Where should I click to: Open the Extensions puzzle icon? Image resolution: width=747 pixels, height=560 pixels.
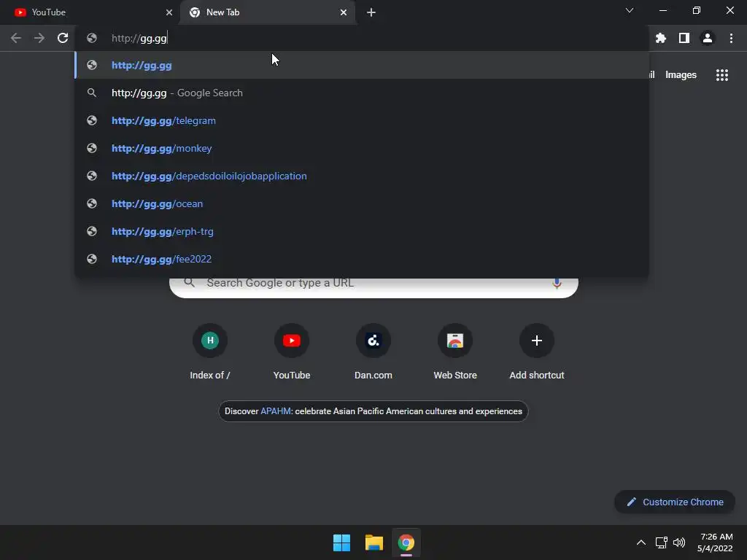pyautogui.click(x=661, y=38)
